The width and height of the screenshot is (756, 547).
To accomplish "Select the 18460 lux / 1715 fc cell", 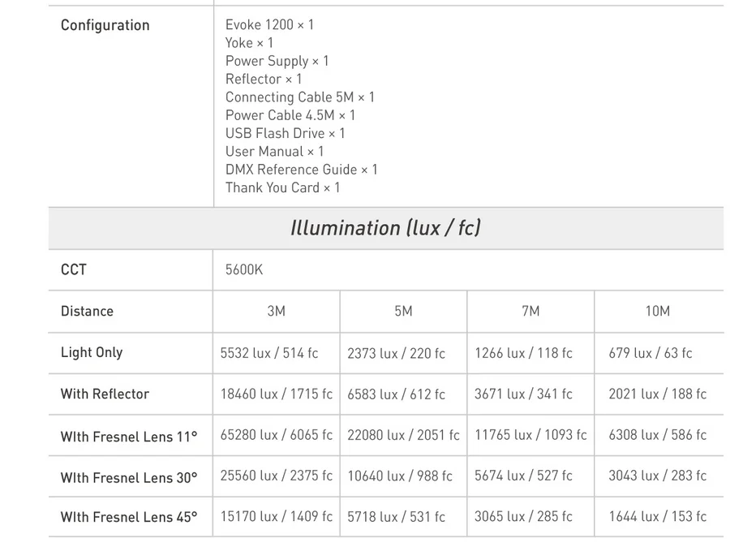I will 277,394.
